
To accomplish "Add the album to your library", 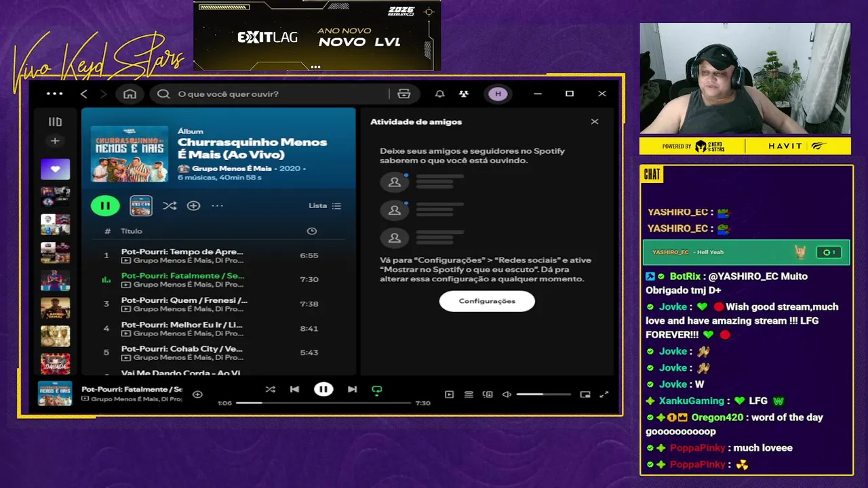I will pos(193,205).
